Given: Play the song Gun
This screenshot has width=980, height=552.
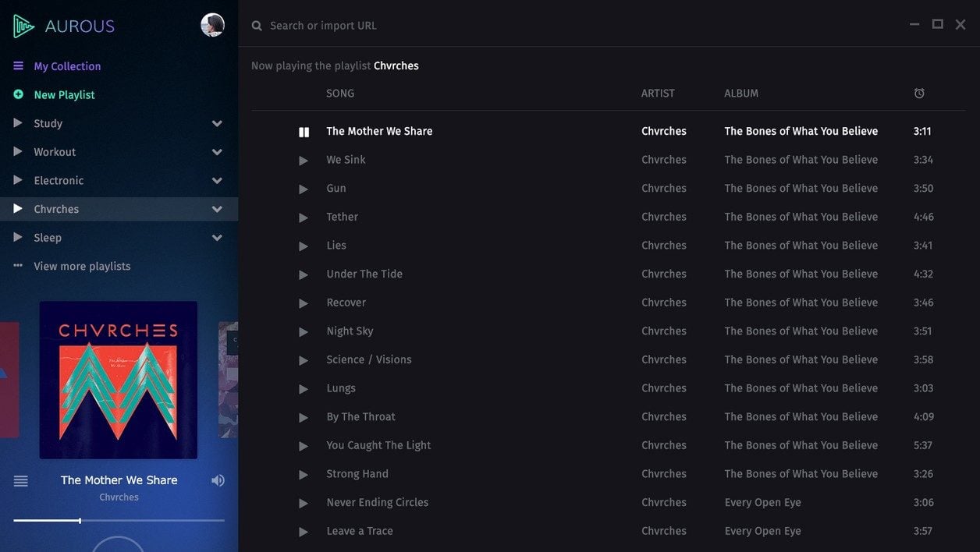Looking at the screenshot, I should pyautogui.click(x=304, y=189).
